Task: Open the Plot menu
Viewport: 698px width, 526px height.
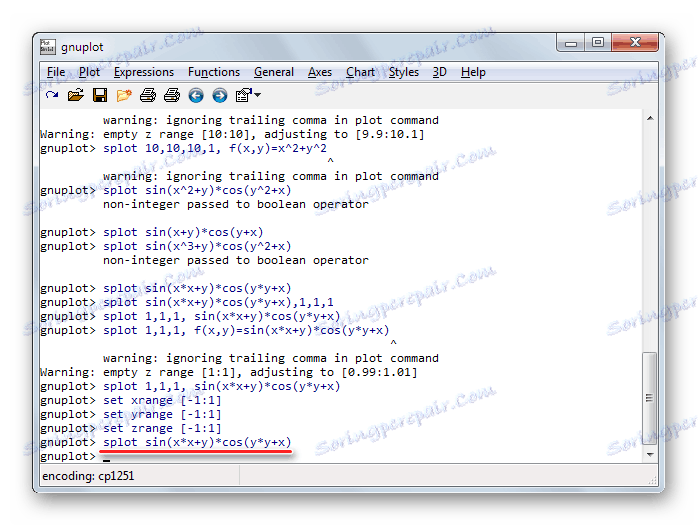Action: pos(89,72)
